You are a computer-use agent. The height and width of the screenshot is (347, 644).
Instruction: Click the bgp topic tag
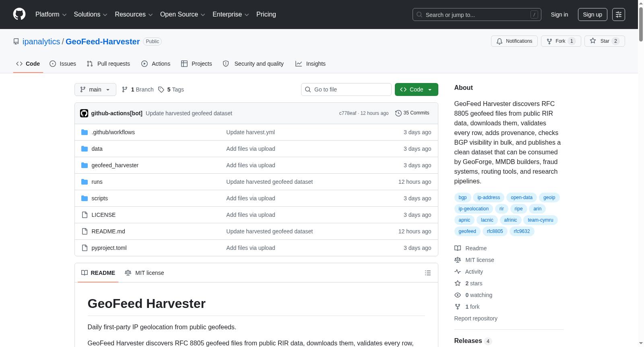[463, 197]
